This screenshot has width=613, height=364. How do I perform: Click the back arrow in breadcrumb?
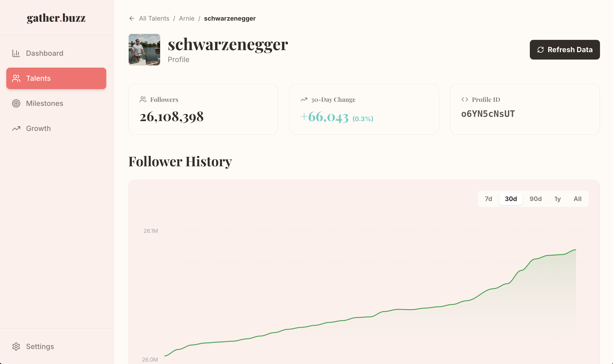132,18
